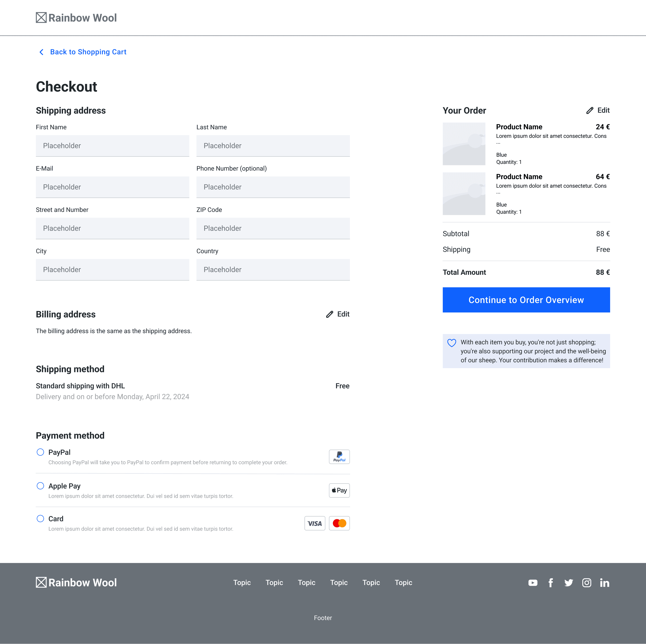The height and width of the screenshot is (644, 646).
Task: Open the Twitter icon in footer
Action: (568, 583)
